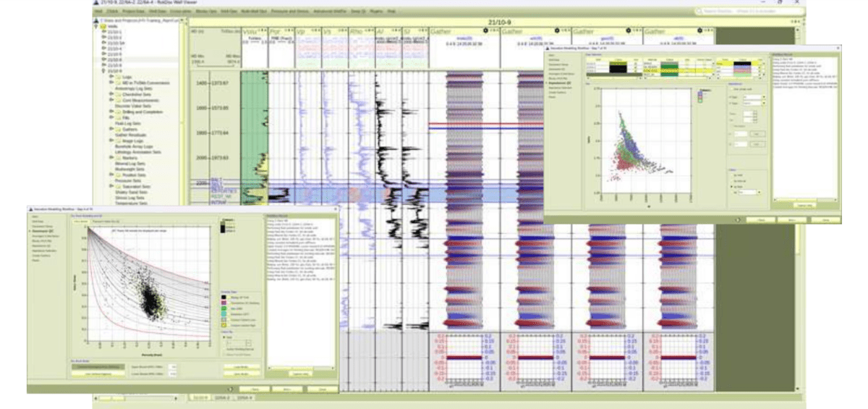
Task: Click Capture Log in Impedances QC window
Action: [805, 206]
